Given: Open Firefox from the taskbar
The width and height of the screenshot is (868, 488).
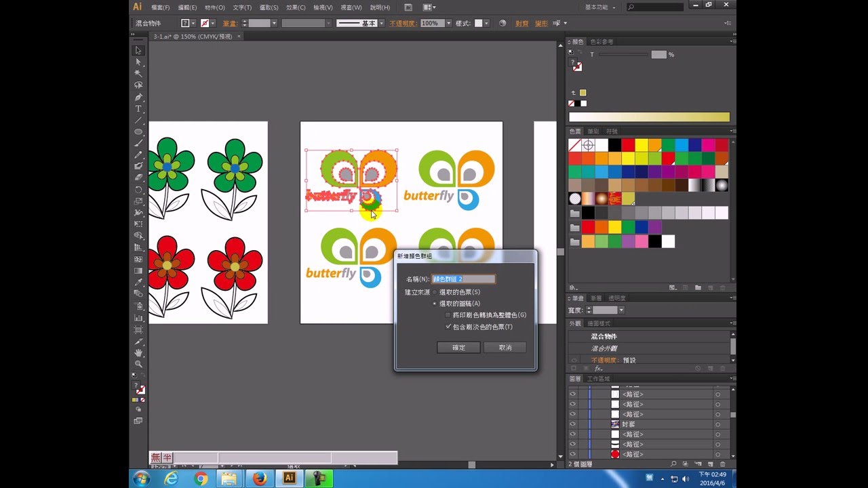Looking at the screenshot, I should tap(259, 479).
